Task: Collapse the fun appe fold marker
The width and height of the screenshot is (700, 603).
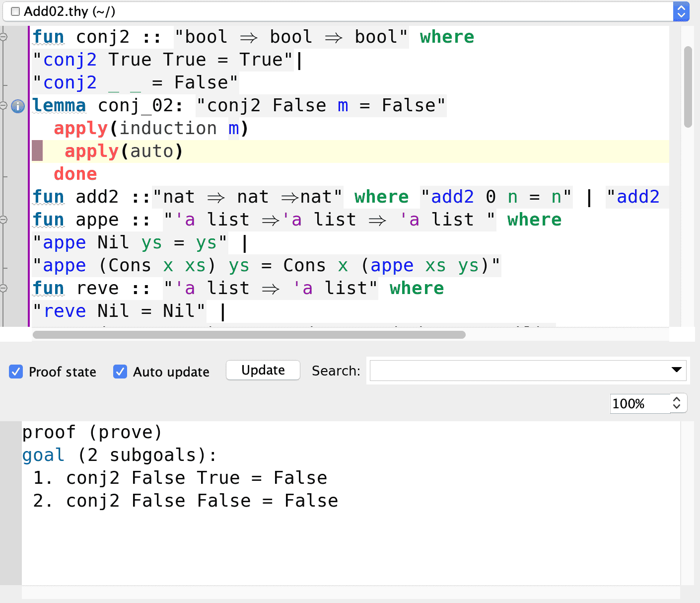Action: click(x=3, y=220)
